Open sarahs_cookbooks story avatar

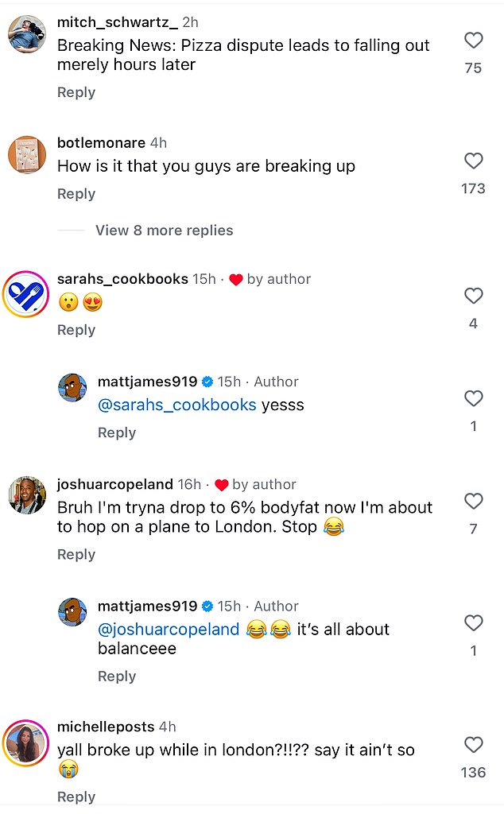(26, 294)
